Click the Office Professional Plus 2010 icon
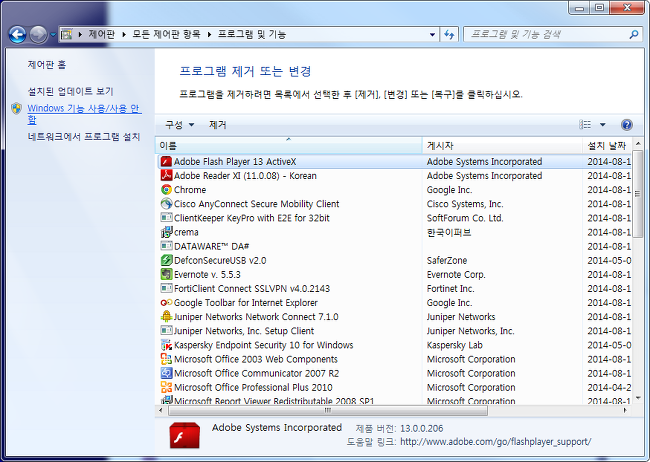 coord(166,387)
